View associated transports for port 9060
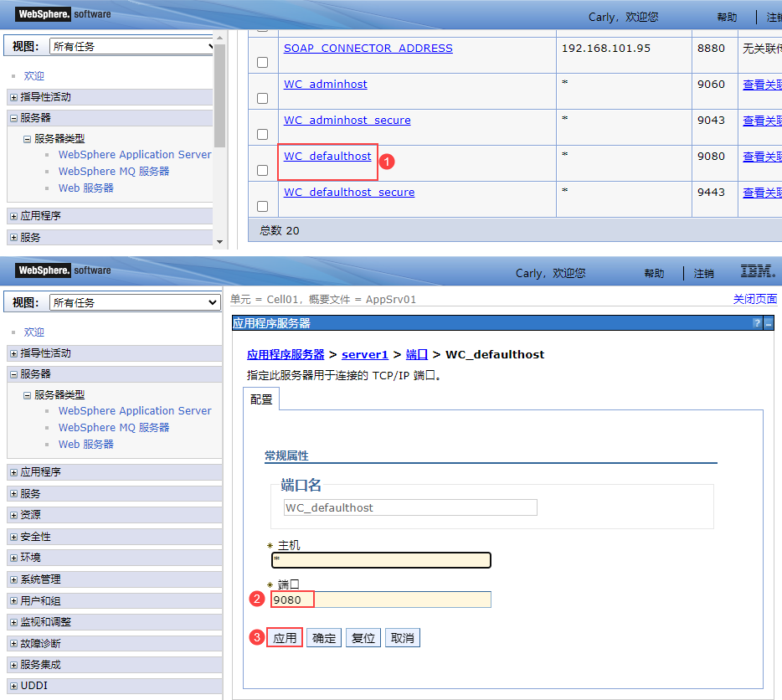 [762, 85]
